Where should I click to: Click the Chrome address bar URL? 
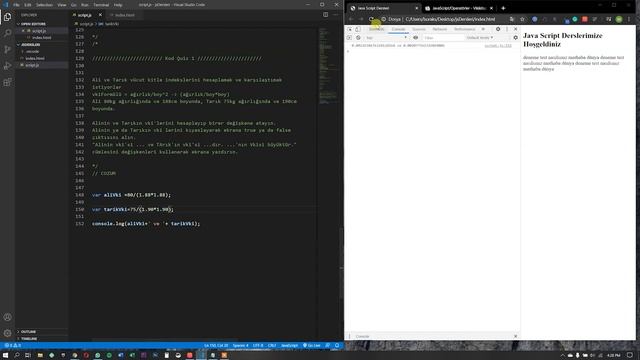(x=450, y=19)
